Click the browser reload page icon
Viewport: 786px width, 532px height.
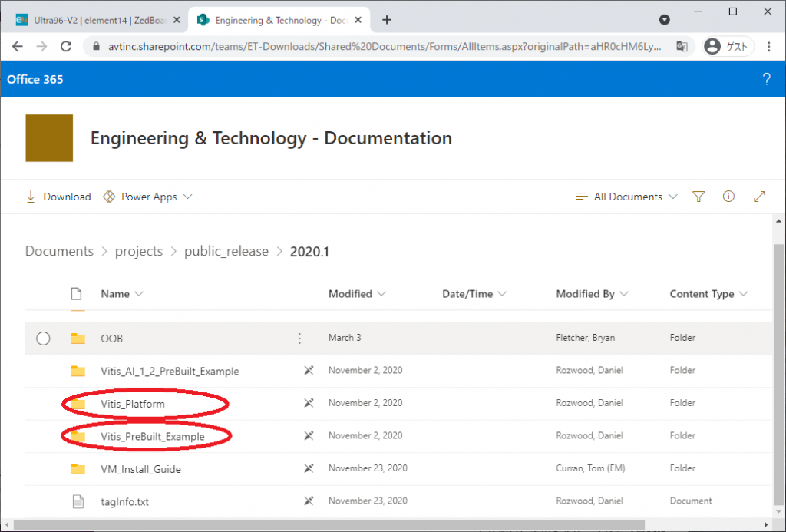point(67,47)
